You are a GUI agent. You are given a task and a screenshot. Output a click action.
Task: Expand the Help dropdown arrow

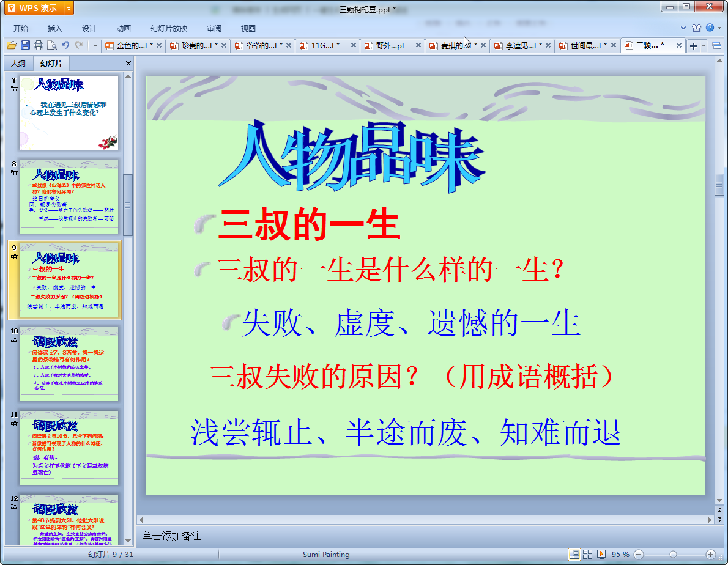point(719,28)
